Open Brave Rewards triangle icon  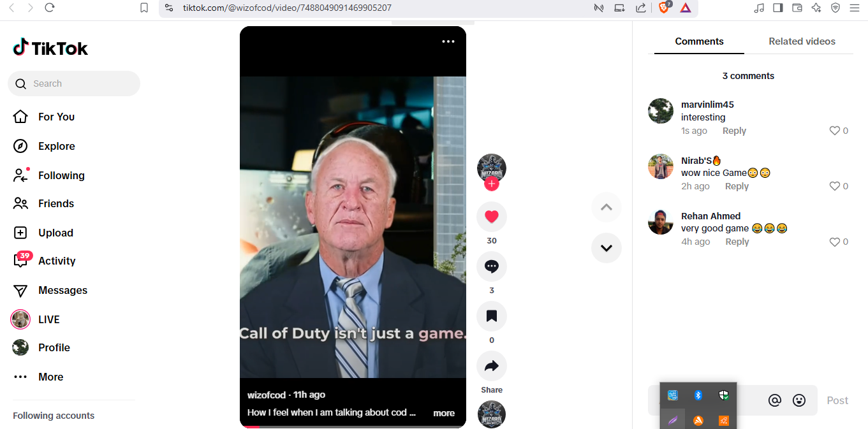[686, 8]
